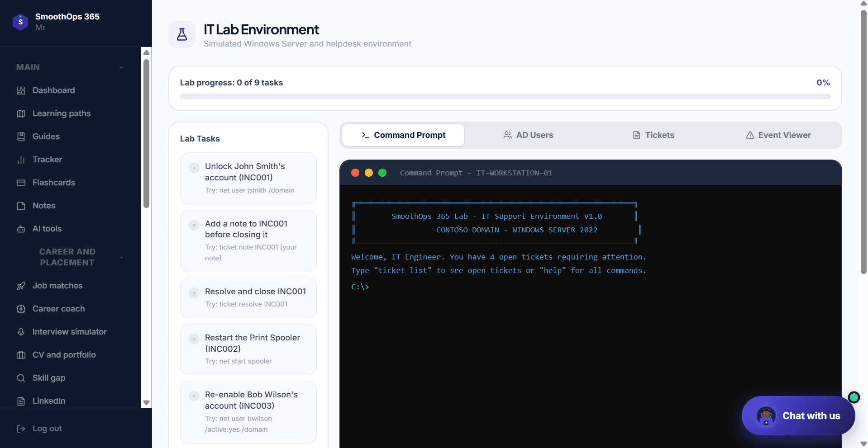Click the Lab progress bar
The width and height of the screenshot is (868, 448).
click(505, 96)
